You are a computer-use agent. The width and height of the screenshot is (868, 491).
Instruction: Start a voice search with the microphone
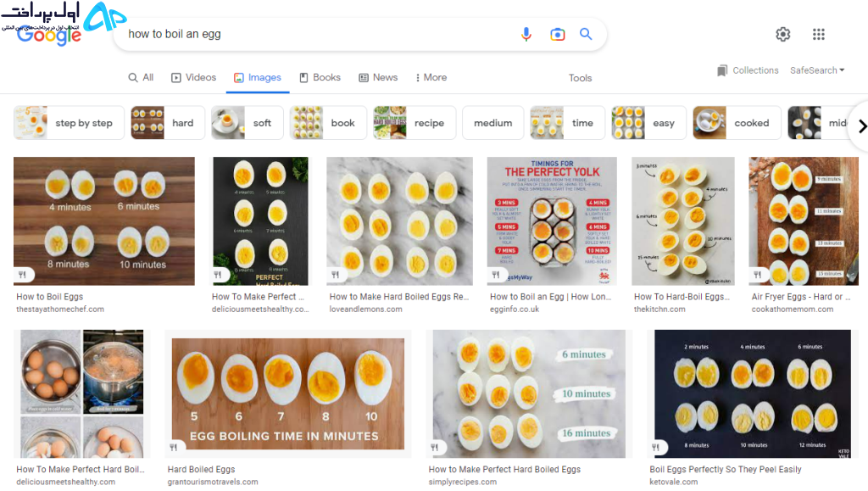pos(526,34)
